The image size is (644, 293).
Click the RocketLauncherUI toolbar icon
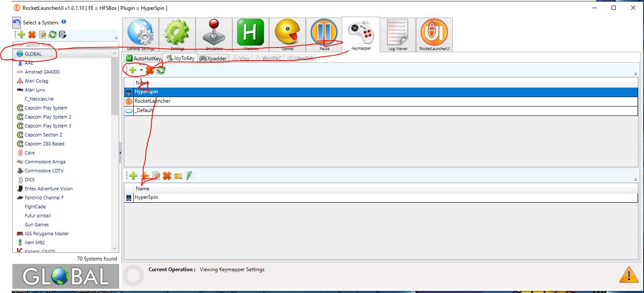click(x=434, y=34)
